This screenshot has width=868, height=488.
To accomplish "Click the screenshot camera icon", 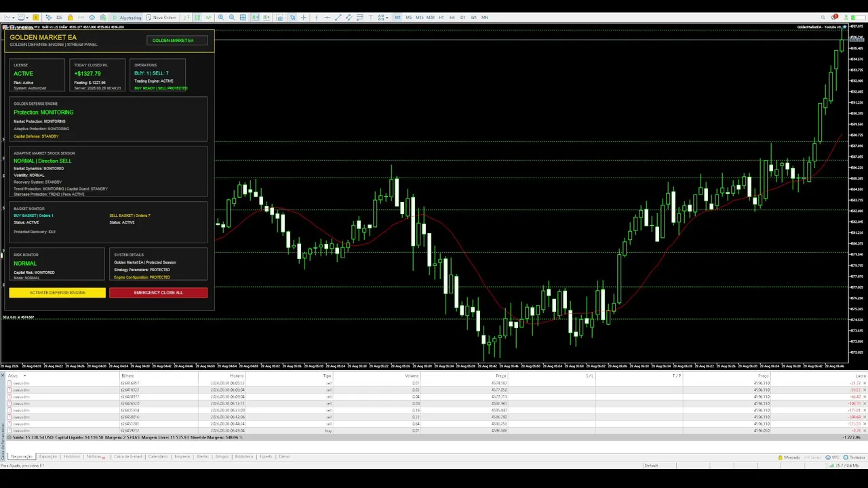I will point(280,18).
